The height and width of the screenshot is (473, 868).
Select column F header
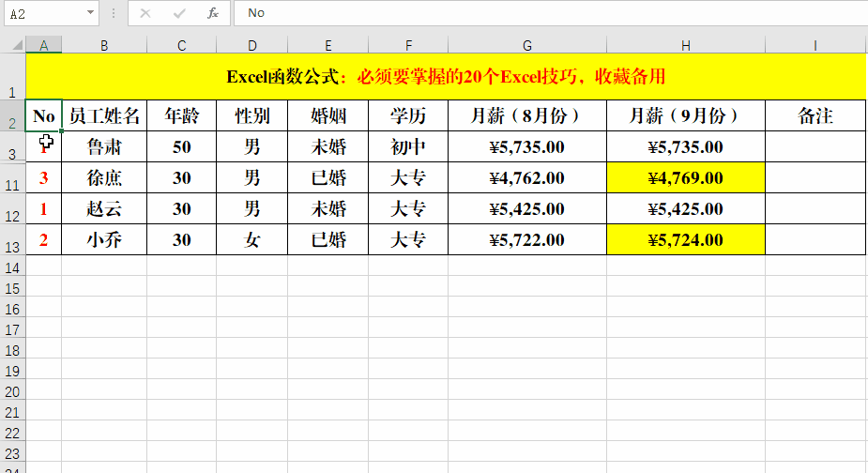(408, 45)
